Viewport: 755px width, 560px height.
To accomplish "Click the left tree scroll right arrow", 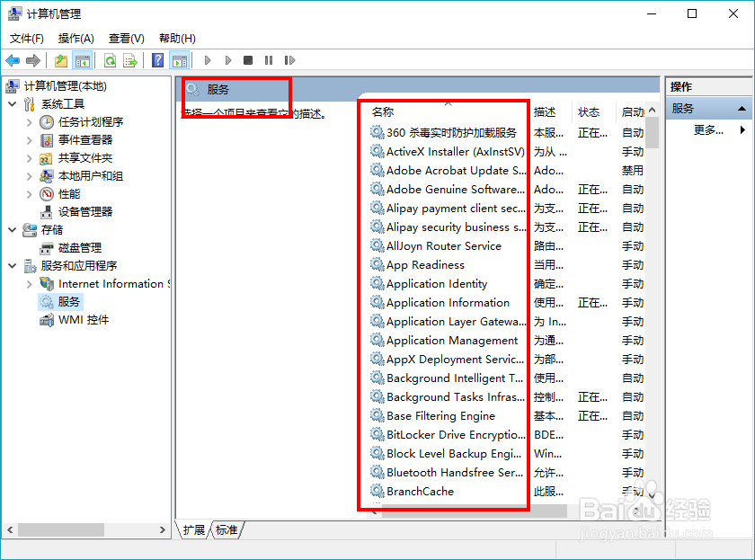I will (x=163, y=529).
